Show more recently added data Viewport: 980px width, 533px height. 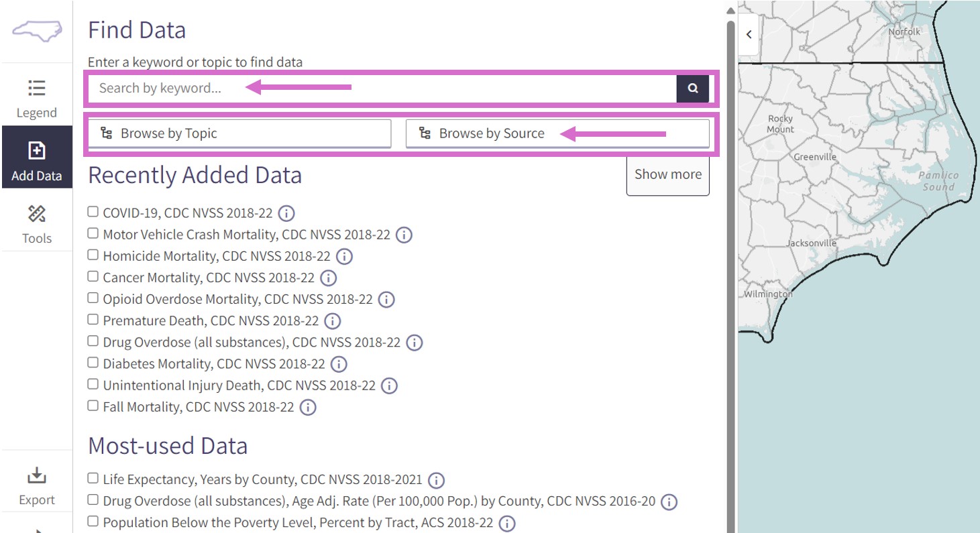coord(667,174)
